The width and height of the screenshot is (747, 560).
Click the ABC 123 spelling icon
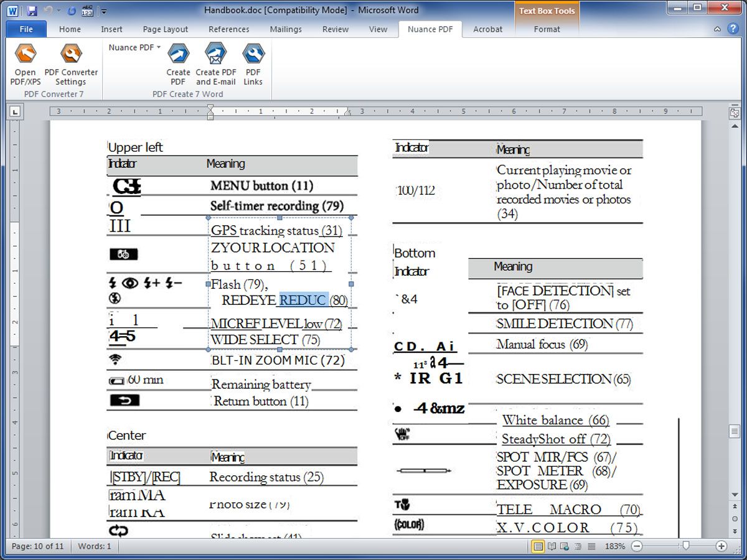pyautogui.click(x=87, y=11)
